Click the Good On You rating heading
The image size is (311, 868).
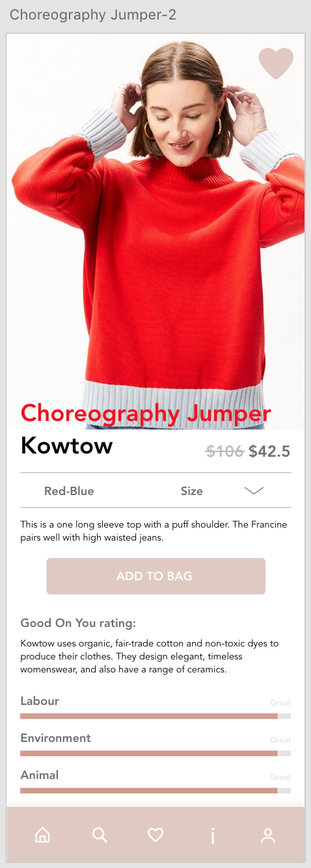point(78,624)
